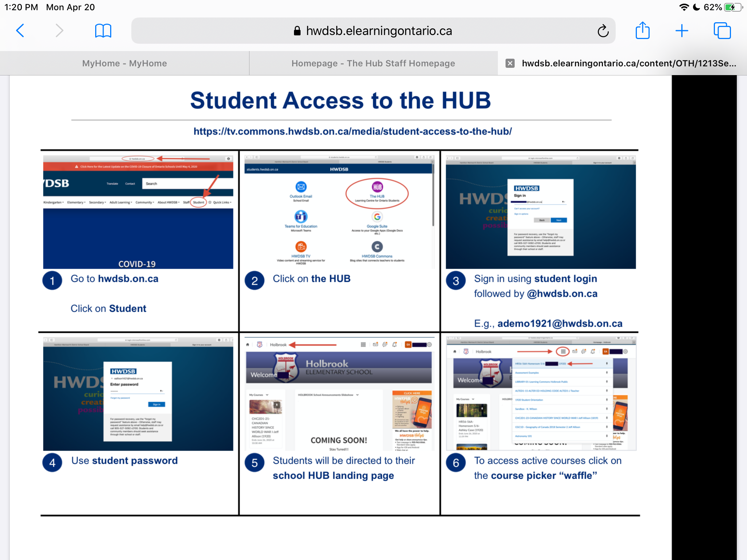
Task: Switch to MyHome - MyHome tab
Action: pos(124,63)
